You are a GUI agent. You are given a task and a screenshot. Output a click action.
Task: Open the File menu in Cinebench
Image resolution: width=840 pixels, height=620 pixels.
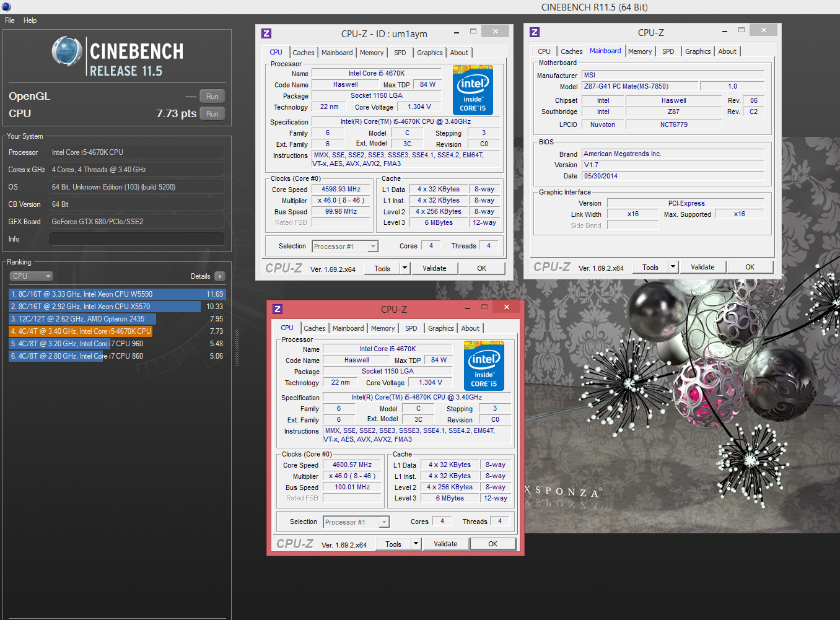(10, 20)
